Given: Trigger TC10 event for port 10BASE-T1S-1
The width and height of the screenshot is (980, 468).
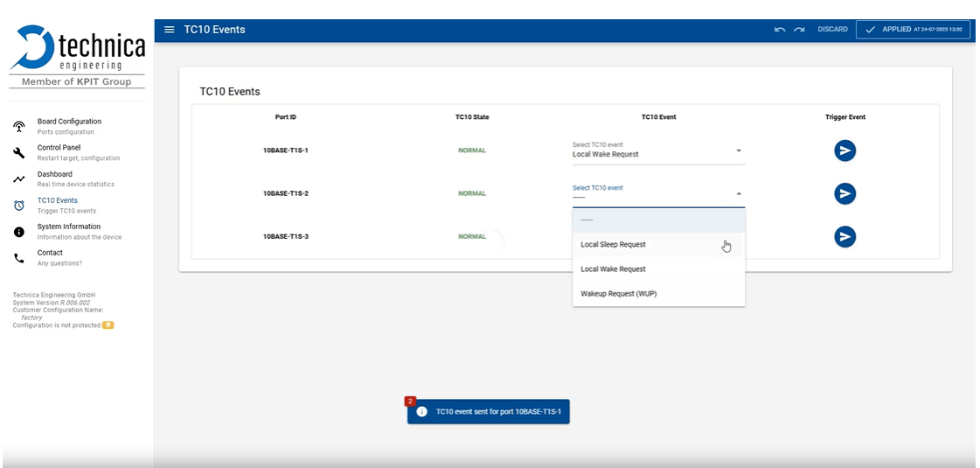Looking at the screenshot, I should [x=844, y=150].
